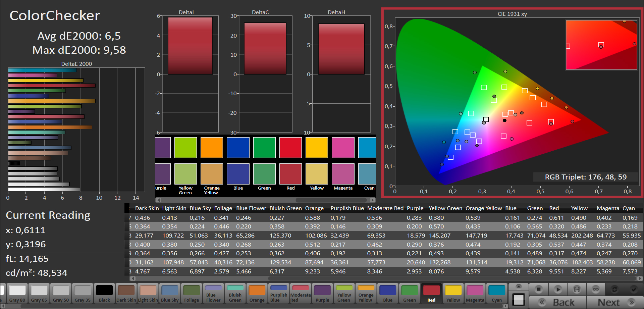The width and height of the screenshot is (644, 309).
Task: Click right arrow of the data table scrollbar
Action: click(x=640, y=278)
